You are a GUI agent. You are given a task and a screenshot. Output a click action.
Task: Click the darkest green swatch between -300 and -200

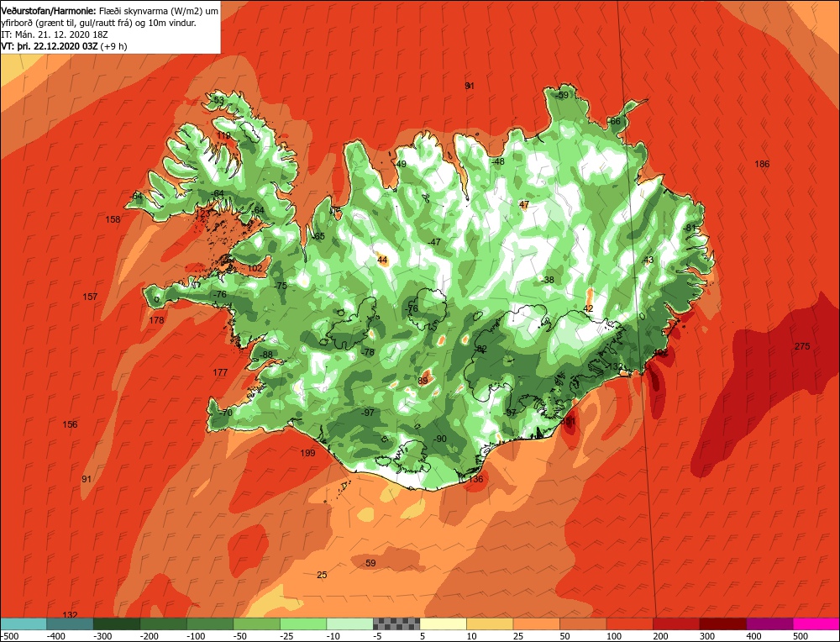[x=116, y=624]
